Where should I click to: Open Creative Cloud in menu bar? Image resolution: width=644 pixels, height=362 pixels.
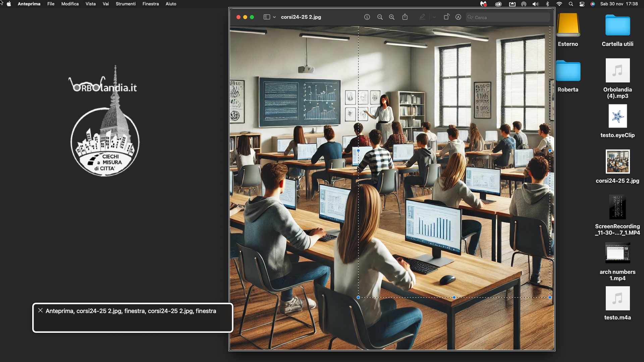click(498, 4)
